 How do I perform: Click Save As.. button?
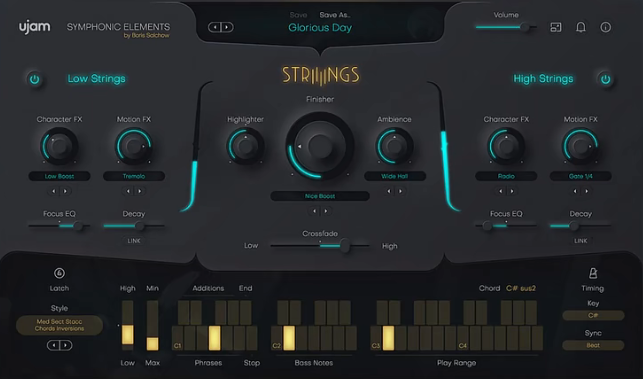pos(335,15)
